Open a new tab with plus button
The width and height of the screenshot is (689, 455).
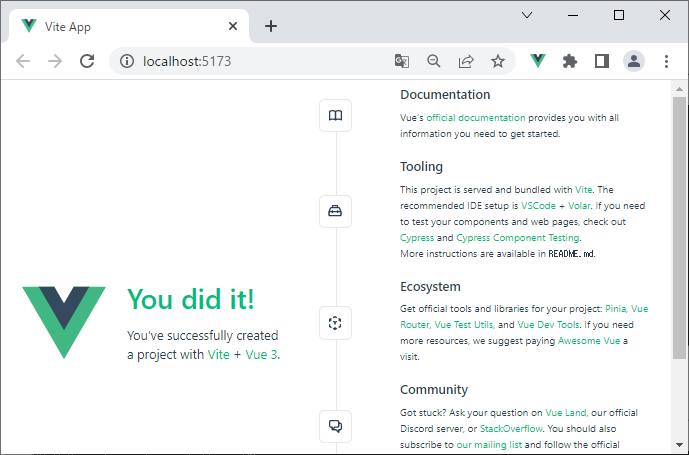pos(271,26)
